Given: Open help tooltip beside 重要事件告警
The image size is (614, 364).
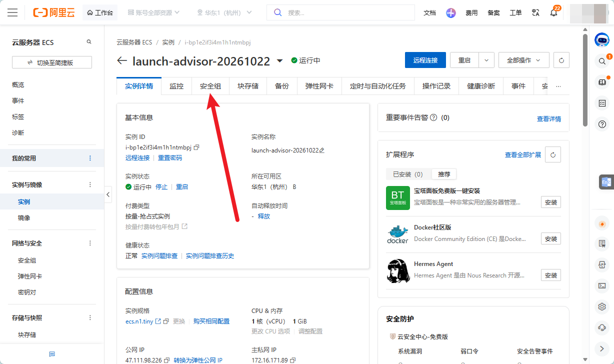Looking at the screenshot, I should click(433, 117).
